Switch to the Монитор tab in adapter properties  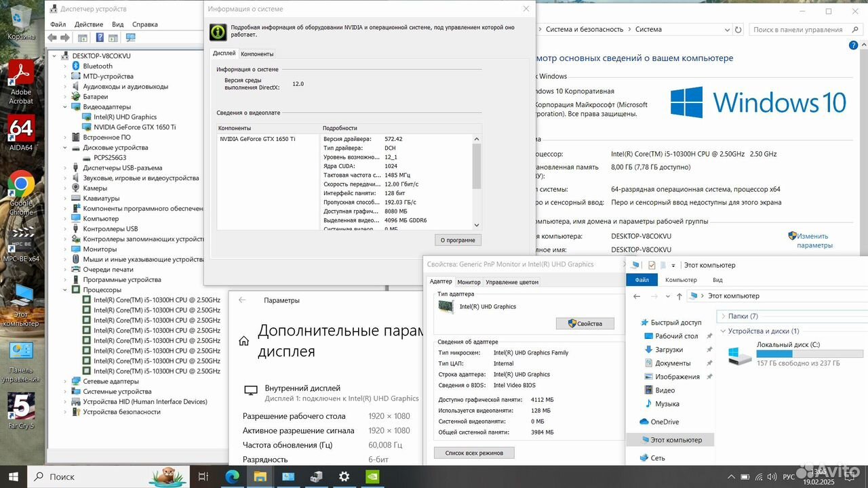click(x=469, y=282)
